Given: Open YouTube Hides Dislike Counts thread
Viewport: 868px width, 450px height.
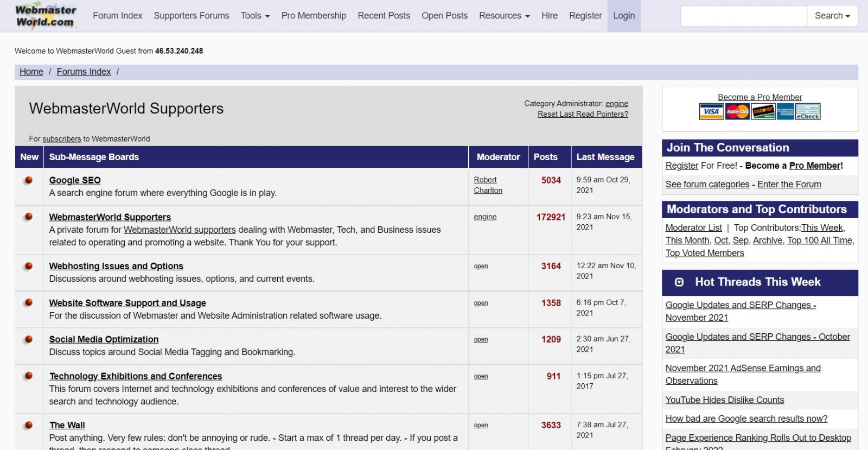Looking at the screenshot, I should [725, 400].
